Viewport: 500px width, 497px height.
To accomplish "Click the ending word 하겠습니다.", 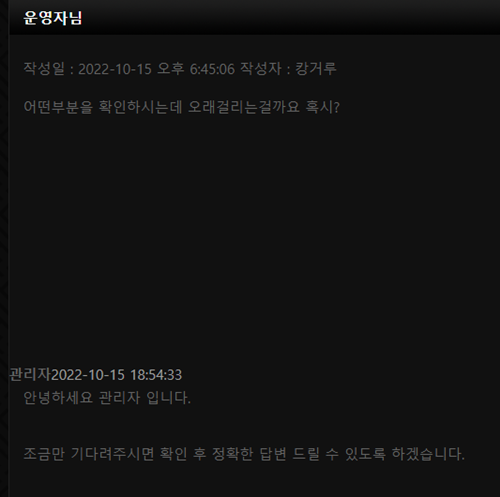I will coord(428,454).
